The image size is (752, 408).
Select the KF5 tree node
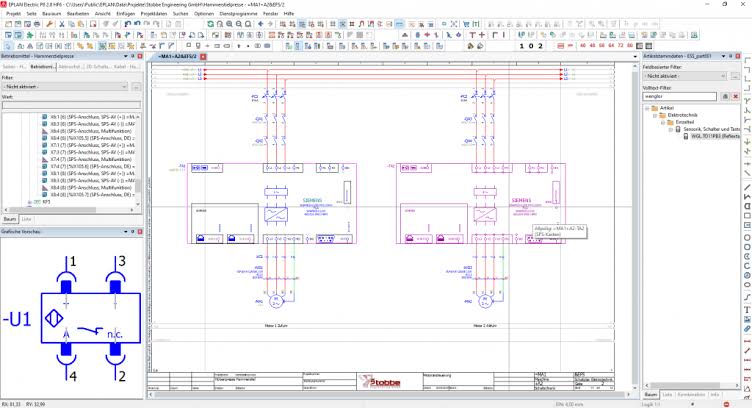[47, 202]
